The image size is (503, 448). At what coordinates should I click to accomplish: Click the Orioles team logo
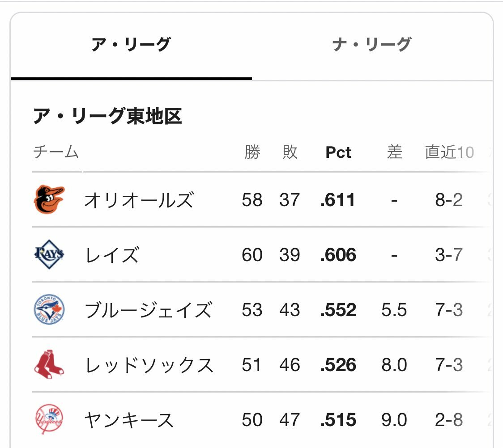coord(49,199)
